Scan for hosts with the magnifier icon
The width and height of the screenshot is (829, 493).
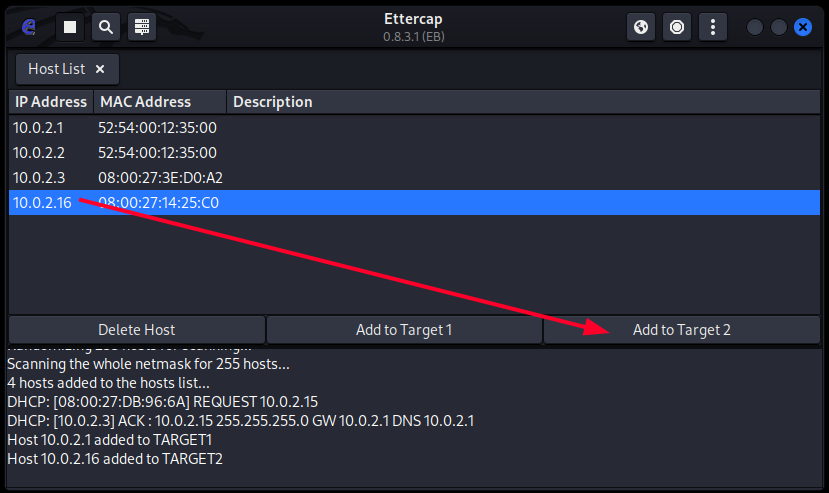pyautogui.click(x=106, y=27)
